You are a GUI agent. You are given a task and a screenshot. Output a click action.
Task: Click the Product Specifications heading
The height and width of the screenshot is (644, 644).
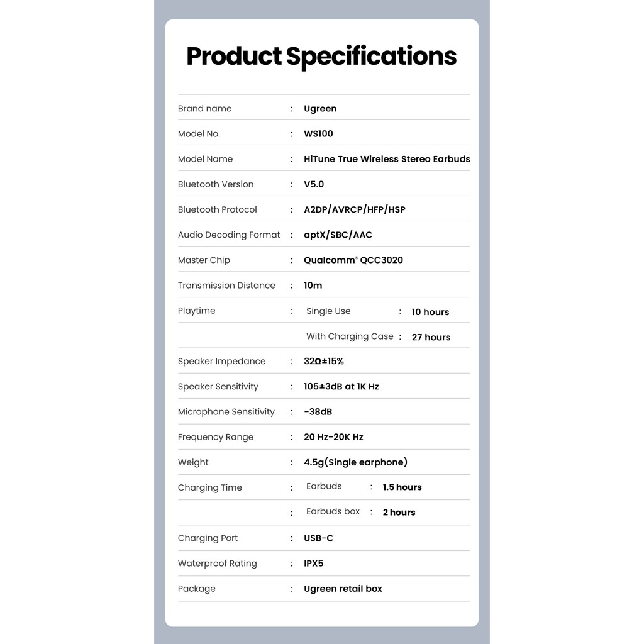tap(321, 56)
